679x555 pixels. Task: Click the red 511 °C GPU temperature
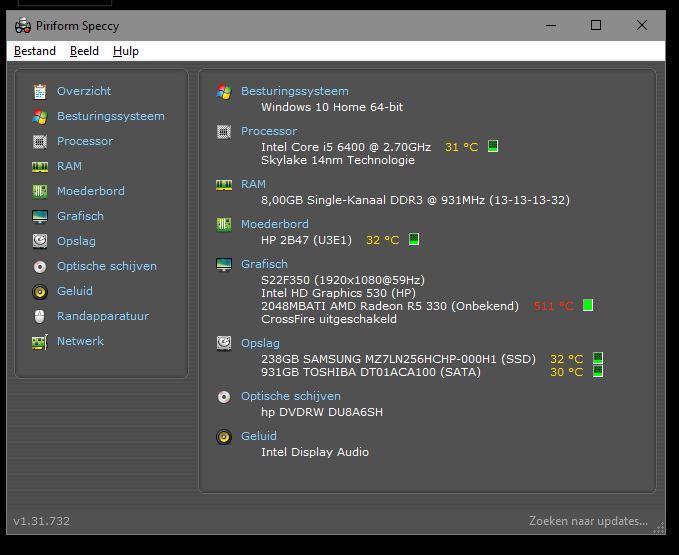[554, 307]
